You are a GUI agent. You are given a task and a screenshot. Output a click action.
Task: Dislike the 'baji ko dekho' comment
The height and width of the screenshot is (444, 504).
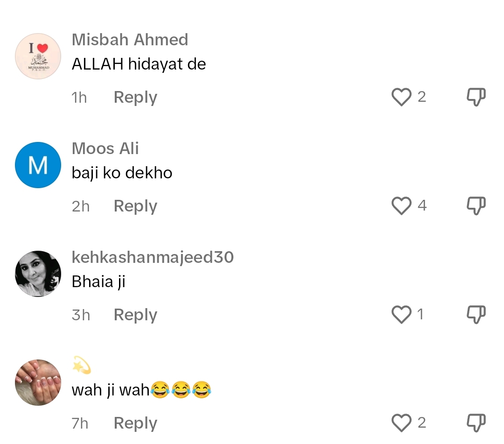(x=476, y=205)
